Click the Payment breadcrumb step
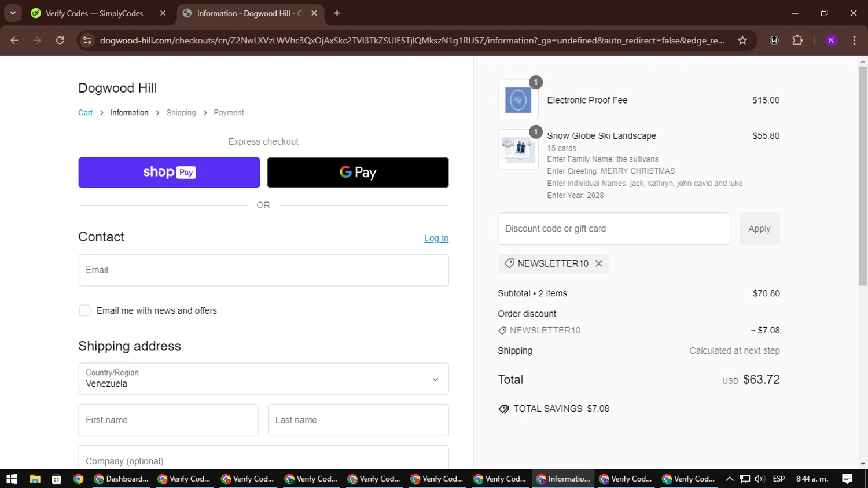Image resolution: width=868 pixels, height=488 pixels. point(229,113)
